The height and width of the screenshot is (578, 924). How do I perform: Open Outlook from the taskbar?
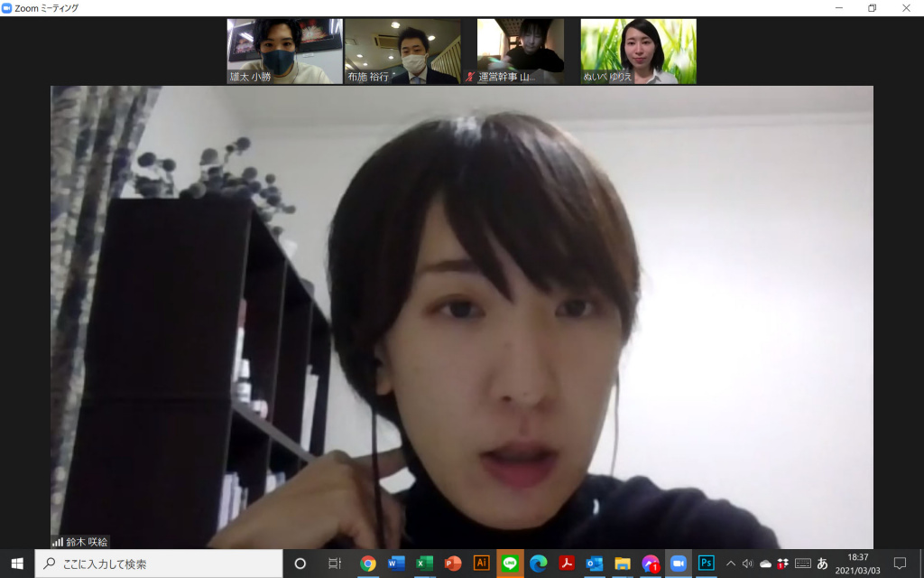(595, 564)
